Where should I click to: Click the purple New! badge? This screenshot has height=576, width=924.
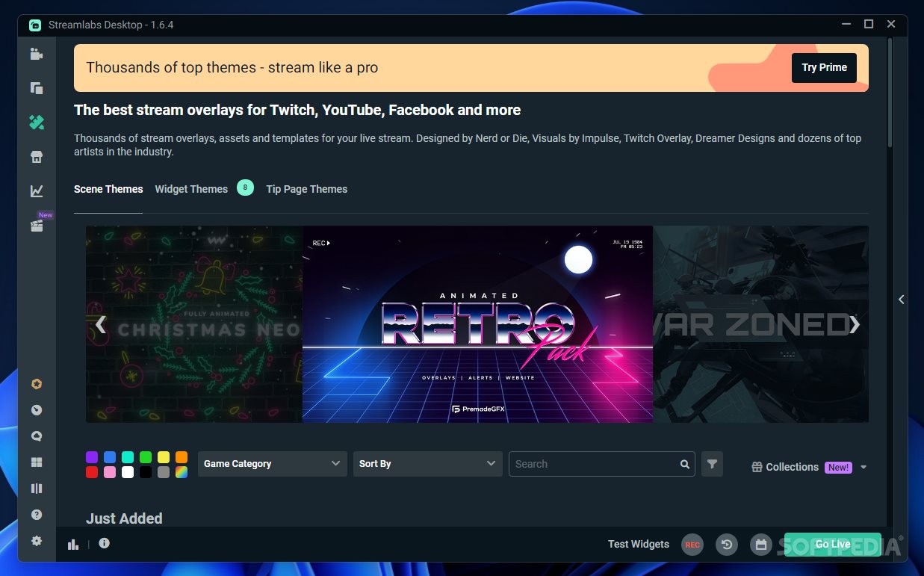coord(838,467)
